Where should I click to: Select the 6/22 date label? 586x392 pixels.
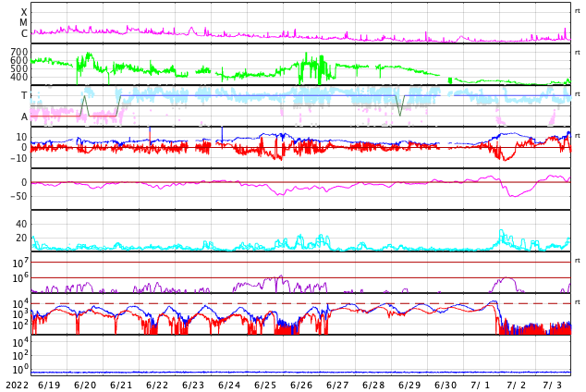pos(157,386)
